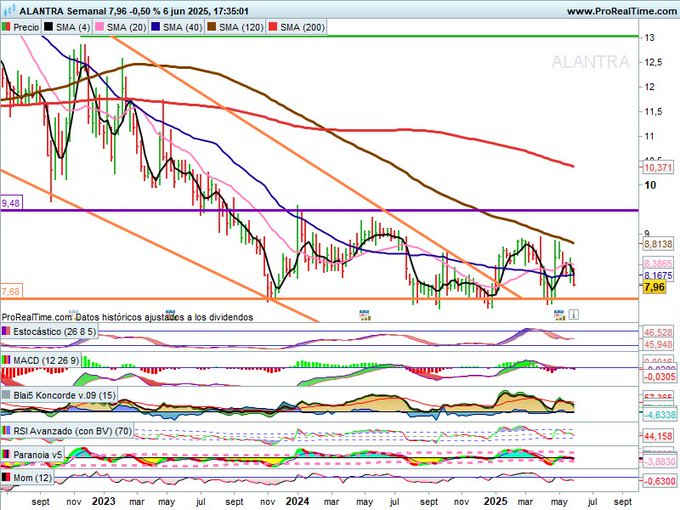
Task: Click the Estocástico value 46,528
Action: point(658,333)
